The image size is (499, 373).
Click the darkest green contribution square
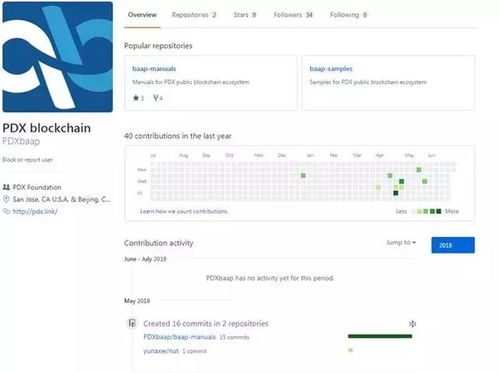[x=396, y=193]
